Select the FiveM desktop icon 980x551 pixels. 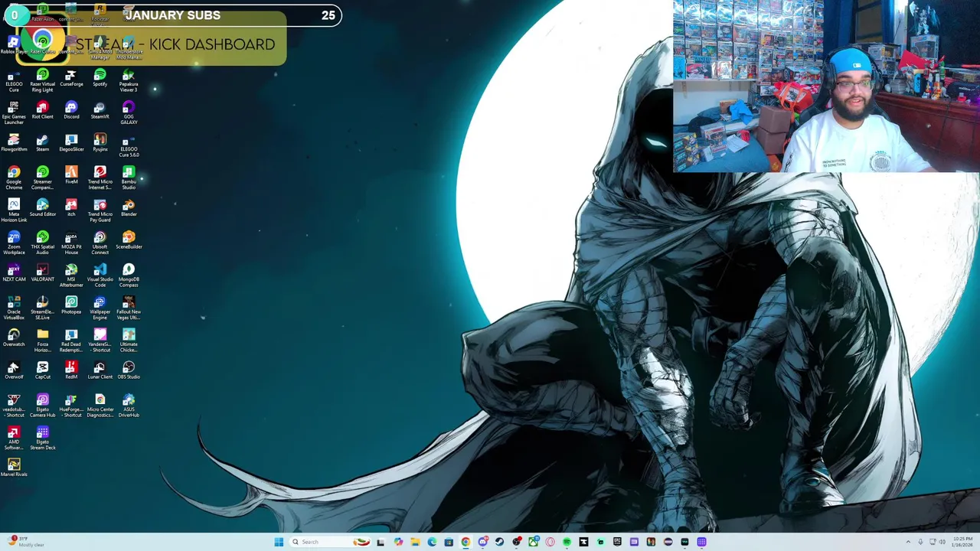[x=71, y=175]
